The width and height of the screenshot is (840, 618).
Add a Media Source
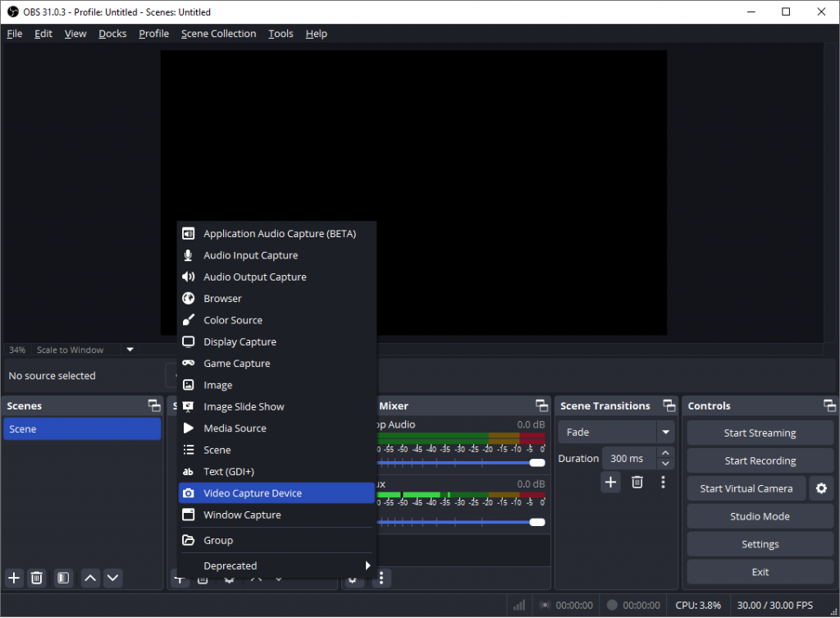276,428
